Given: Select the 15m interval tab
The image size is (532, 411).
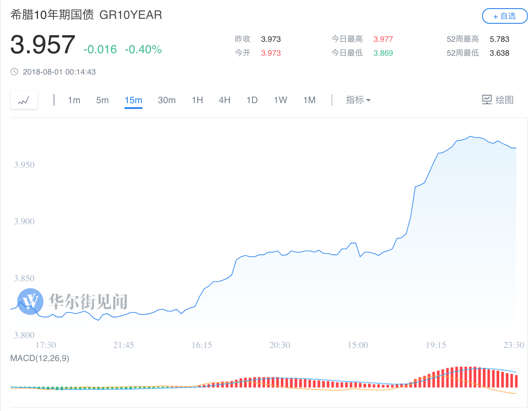Looking at the screenshot, I should (133, 100).
